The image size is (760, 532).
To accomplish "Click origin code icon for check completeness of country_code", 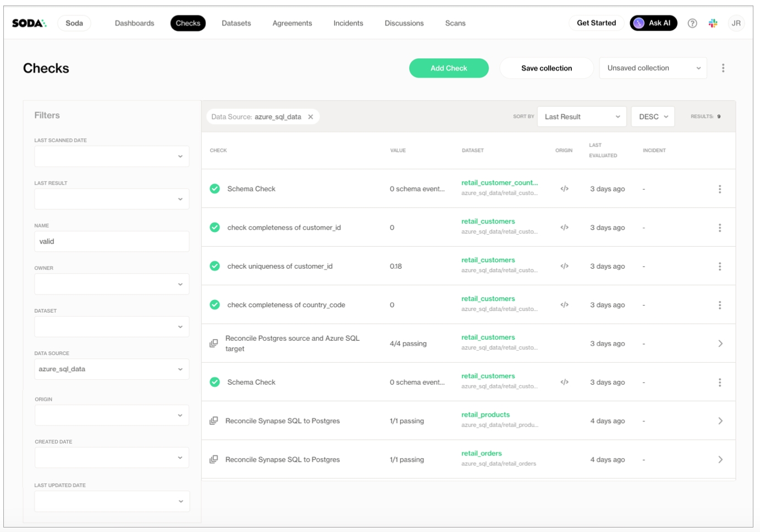I will [x=564, y=305].
